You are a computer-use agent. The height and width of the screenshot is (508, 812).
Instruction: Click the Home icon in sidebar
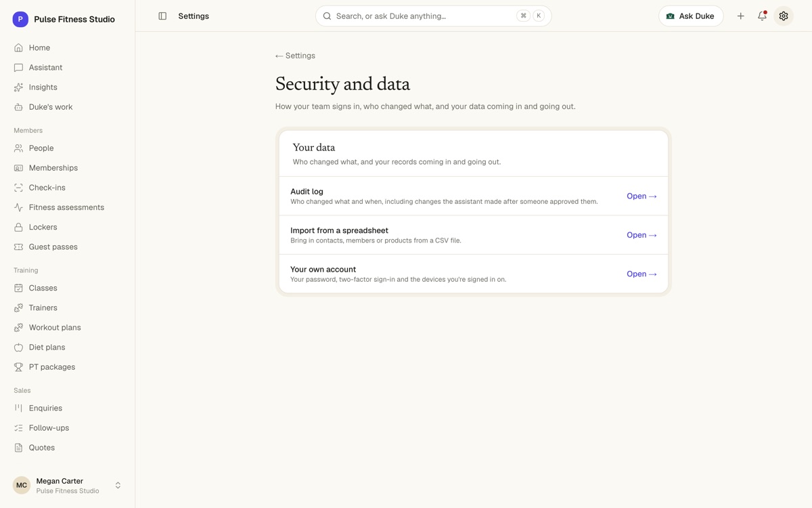tap(18, 48)
